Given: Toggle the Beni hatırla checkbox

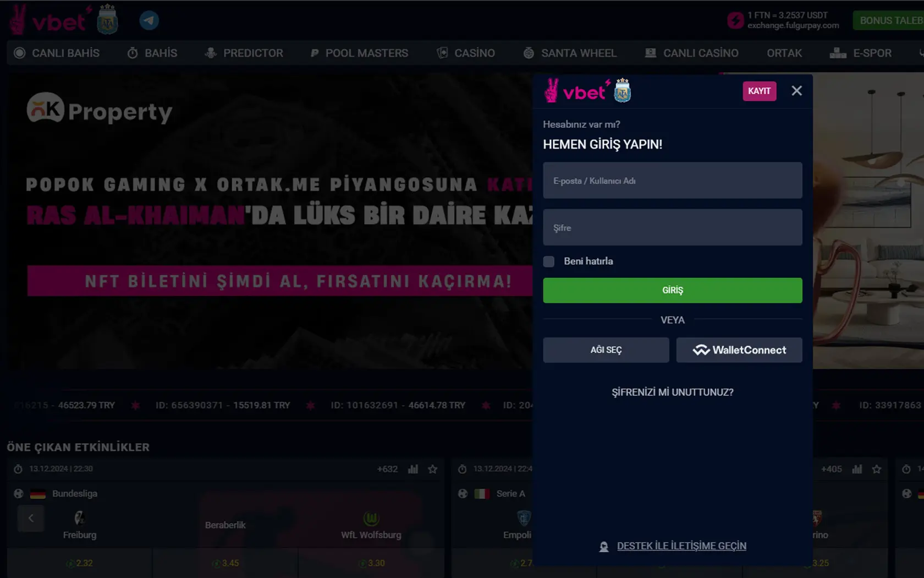Looking at the screenshot, I should 549,261.
